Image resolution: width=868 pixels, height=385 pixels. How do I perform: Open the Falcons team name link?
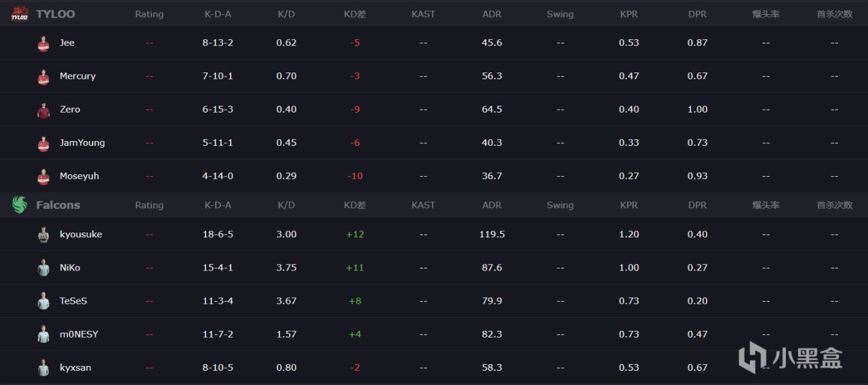pos(58,205)
